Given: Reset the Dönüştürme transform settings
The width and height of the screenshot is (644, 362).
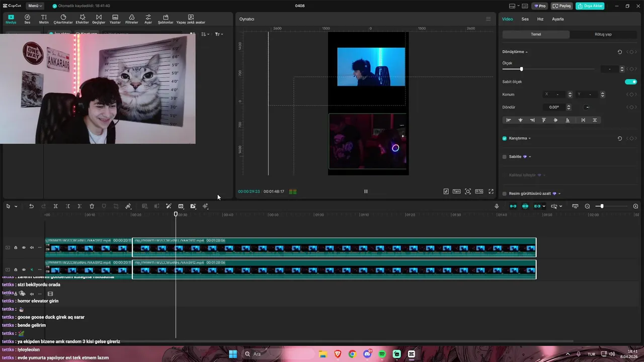Looking at the screenshot, I should point(620,52).
